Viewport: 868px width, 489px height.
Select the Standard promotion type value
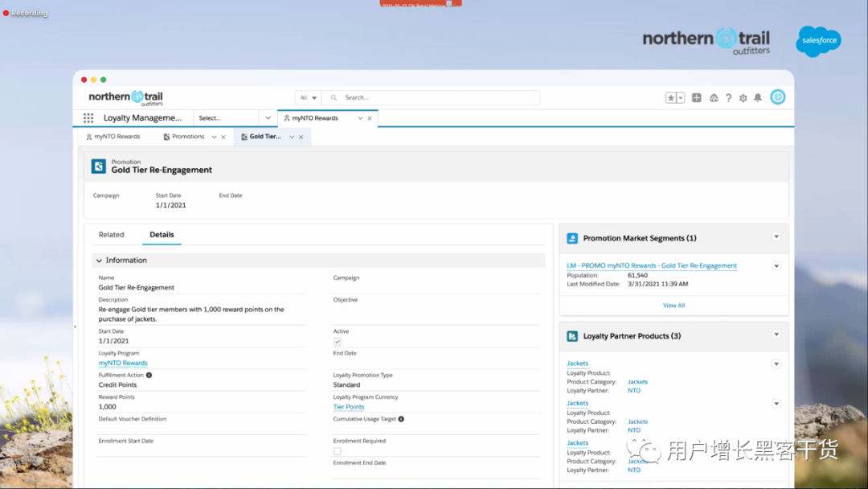[346, 385]
